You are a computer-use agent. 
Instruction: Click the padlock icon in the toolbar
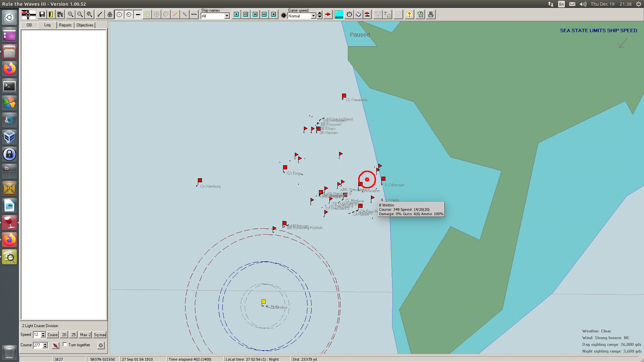110,14
